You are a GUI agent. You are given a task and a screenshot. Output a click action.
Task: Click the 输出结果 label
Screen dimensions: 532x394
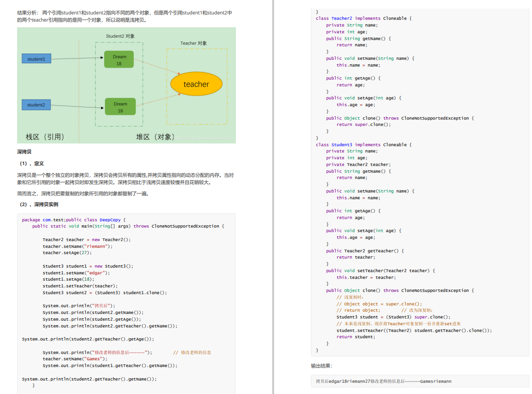(x=322, y=366)
